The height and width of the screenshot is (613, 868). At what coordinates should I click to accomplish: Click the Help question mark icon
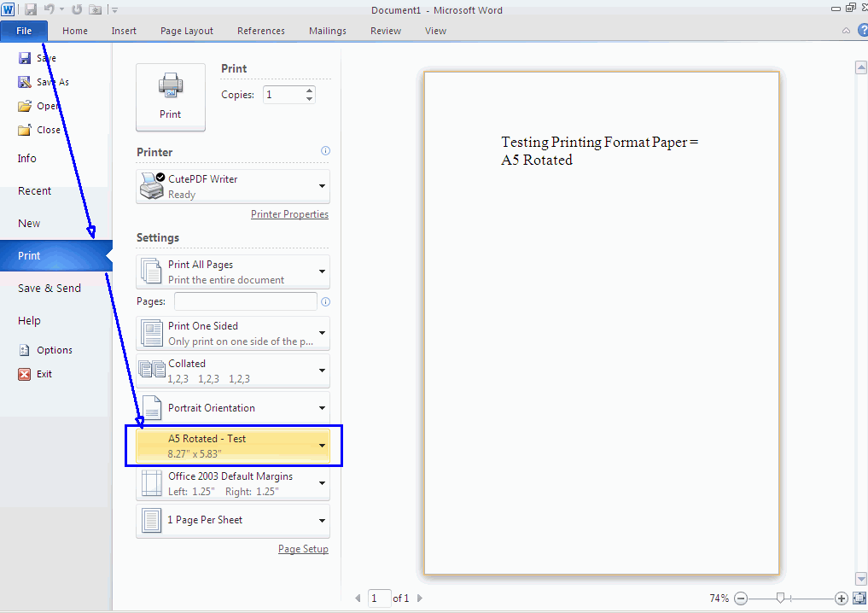point(863,30)
